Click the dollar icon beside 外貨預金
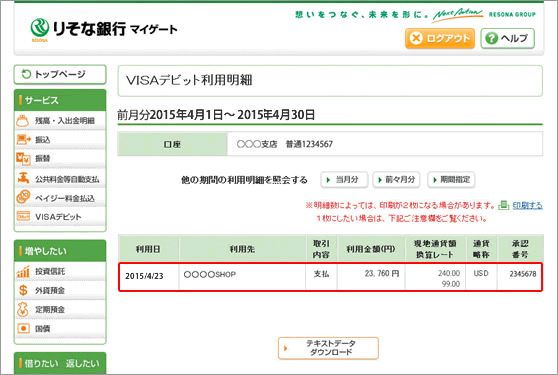This screenshot has height=375, width=558. [23, 290]
